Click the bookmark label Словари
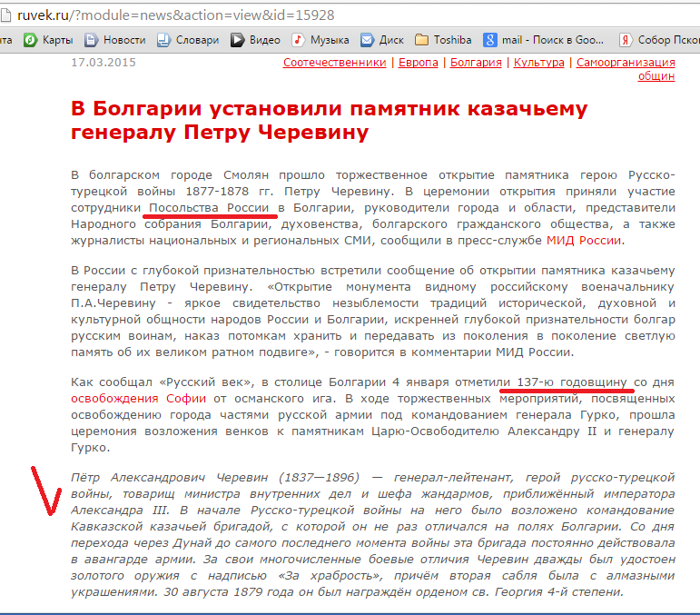 (197, 40)
